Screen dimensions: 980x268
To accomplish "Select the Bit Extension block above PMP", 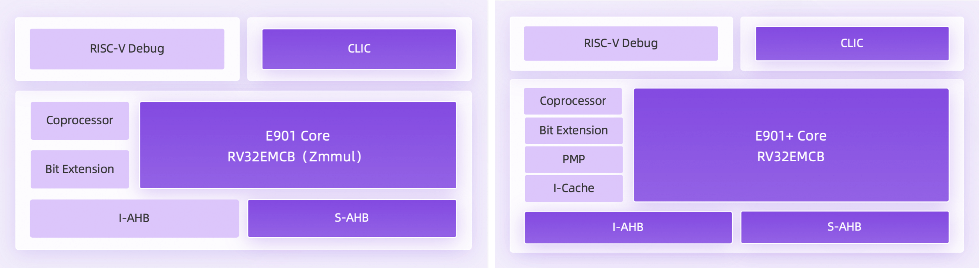I will tap(573, 131).
